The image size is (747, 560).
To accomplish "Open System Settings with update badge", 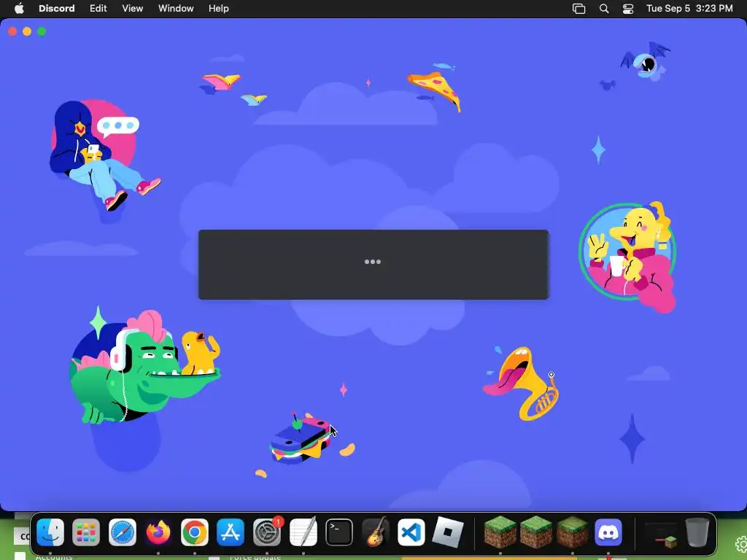I will pos(267,532).
